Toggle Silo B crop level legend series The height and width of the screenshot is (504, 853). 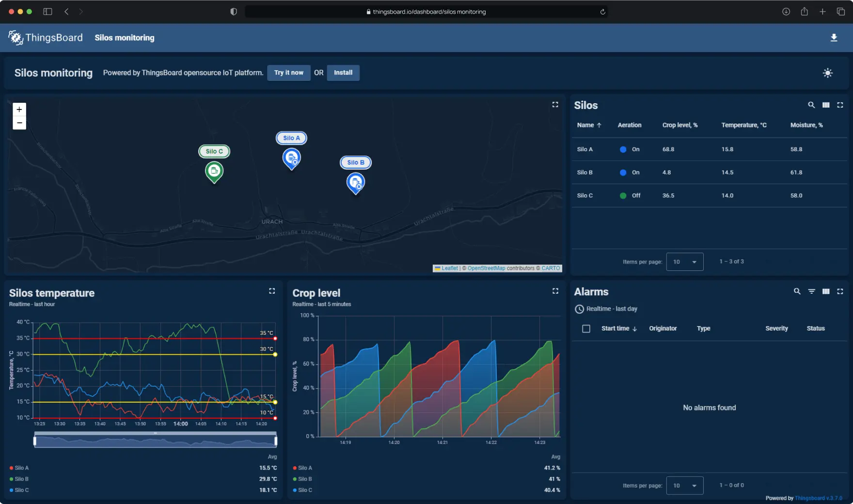click(302, 479)
